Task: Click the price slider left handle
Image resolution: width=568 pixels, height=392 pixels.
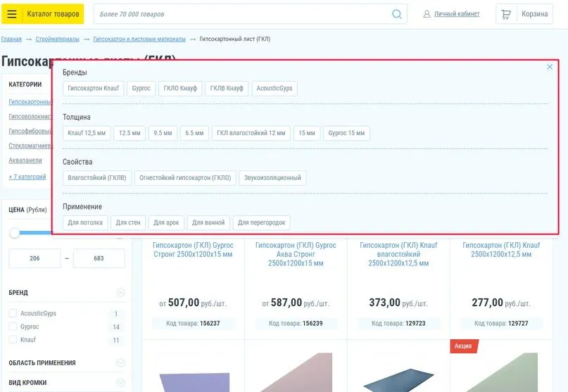Action: [x=15, y=232]
